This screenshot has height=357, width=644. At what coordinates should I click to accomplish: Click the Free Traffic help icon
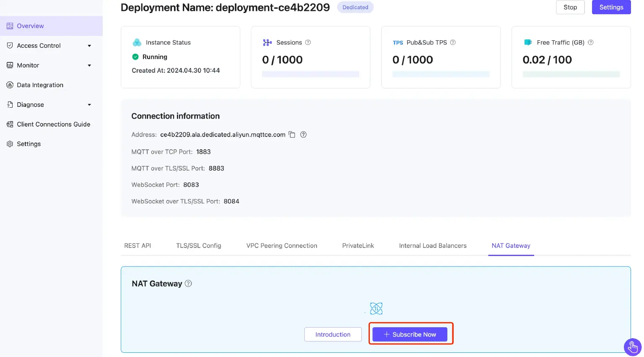[591, 42]
